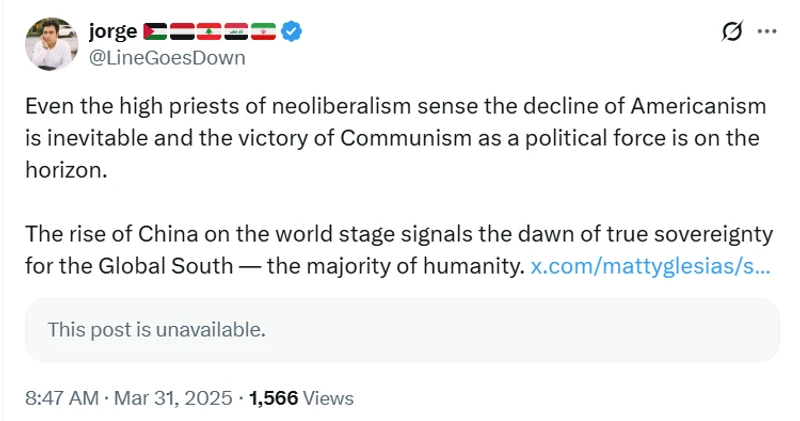
Task: Click the Palestinian flag emoji
Action: (156, 32)
